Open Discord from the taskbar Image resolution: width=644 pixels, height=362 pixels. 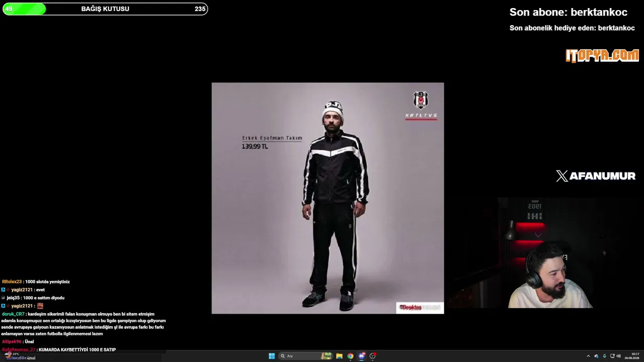point(362,356)
